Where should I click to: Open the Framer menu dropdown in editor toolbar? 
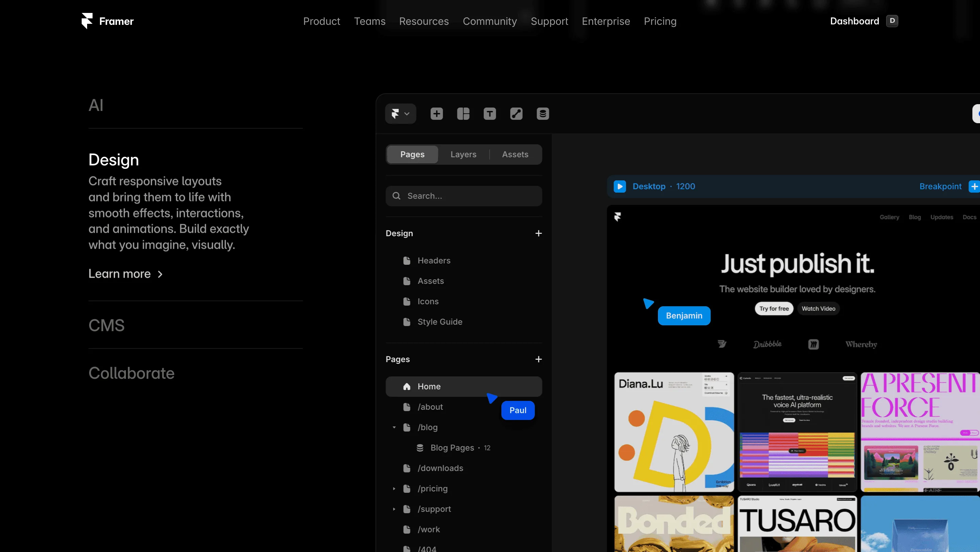401,113
